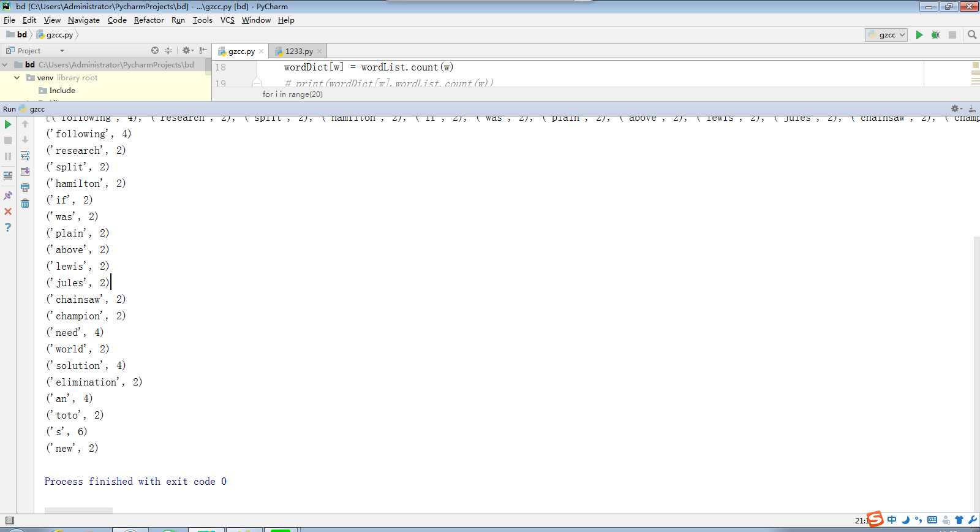This screenshot has width=980, height=532.
Task: Click Sogou input method S icon
Action: pyautogui.click(x=875, y=519)
